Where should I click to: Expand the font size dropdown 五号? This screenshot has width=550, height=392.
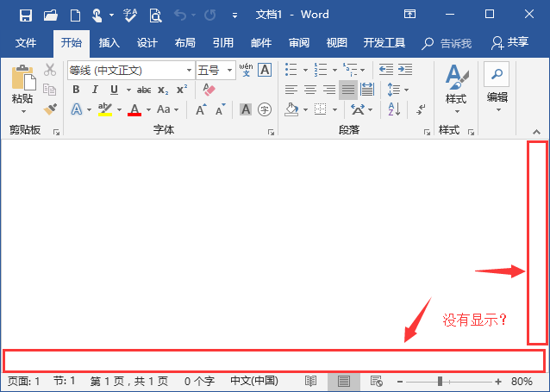coord(229,70)
